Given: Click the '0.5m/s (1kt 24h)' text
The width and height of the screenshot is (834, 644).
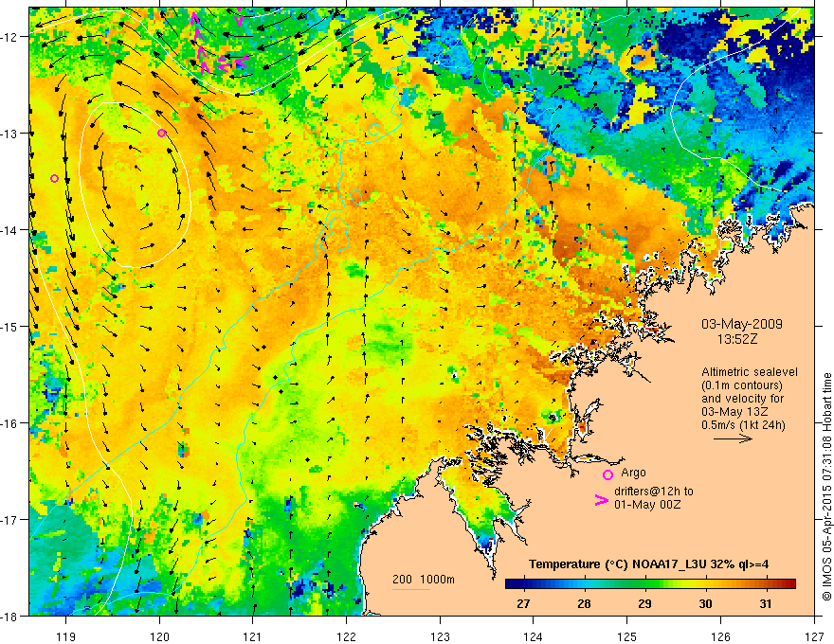Looking at the screenshot, I should click(743, 425).
